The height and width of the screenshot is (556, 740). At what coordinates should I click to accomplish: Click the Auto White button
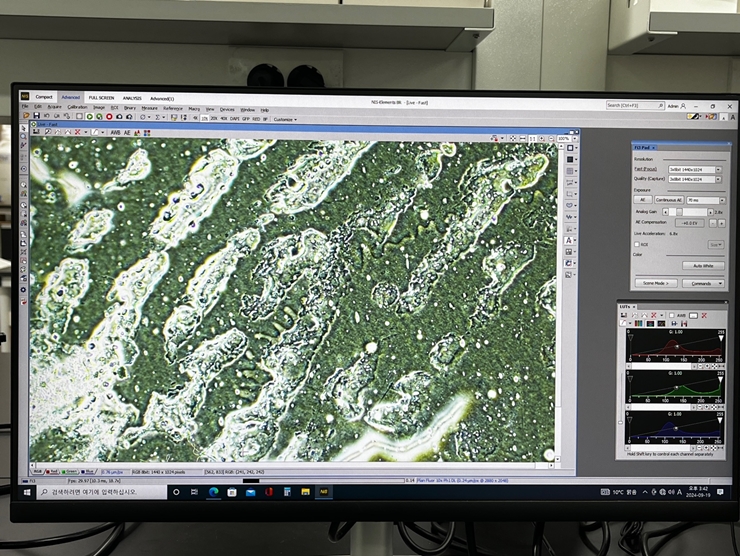click(702, 265)
